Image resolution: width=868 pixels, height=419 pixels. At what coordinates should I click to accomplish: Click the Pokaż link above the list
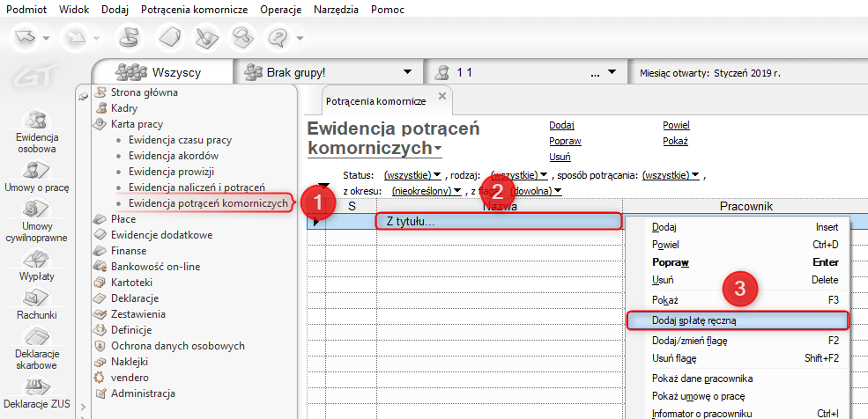[x=675, y=141]
